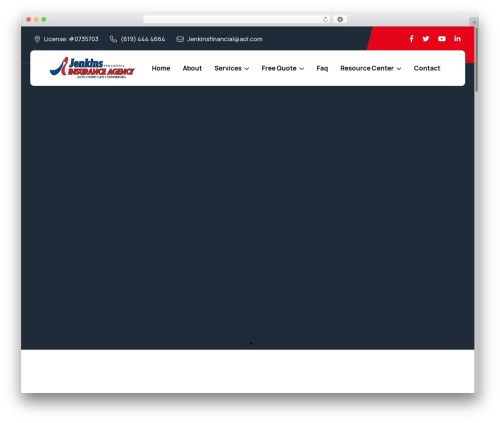Open the About menu item
The width and height of the screenshot is (500, 423).
tap(192, 68)
